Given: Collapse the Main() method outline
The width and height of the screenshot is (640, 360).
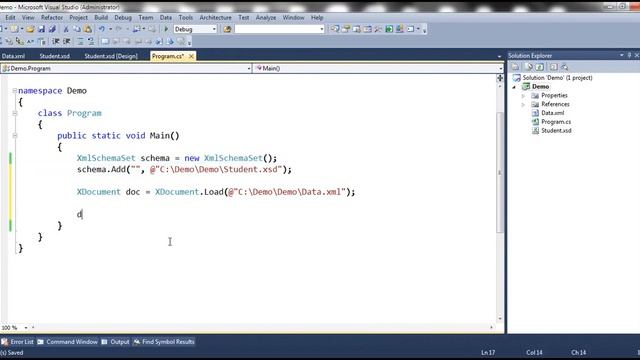Looking at the screenshot, I should coord(15,136).
